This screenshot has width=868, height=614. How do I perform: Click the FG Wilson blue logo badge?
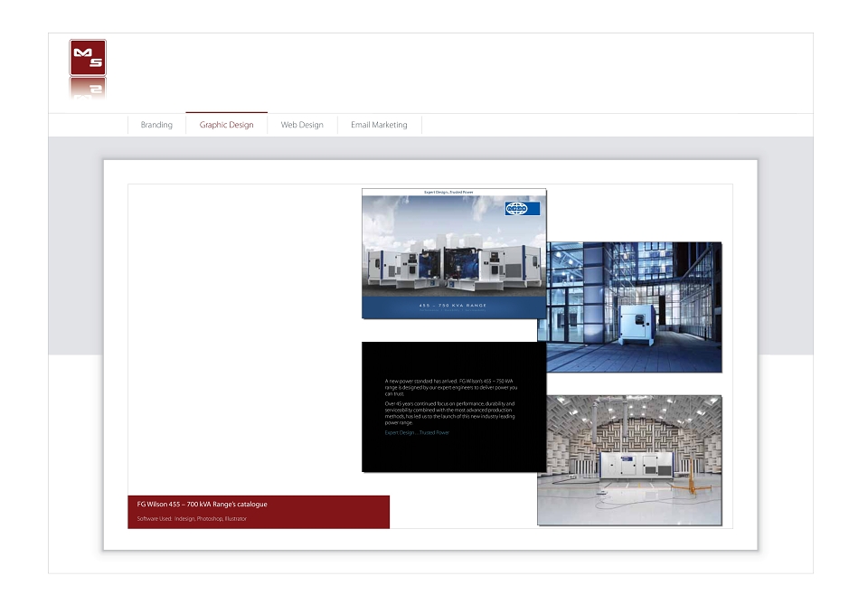click(x=522, y=209)
